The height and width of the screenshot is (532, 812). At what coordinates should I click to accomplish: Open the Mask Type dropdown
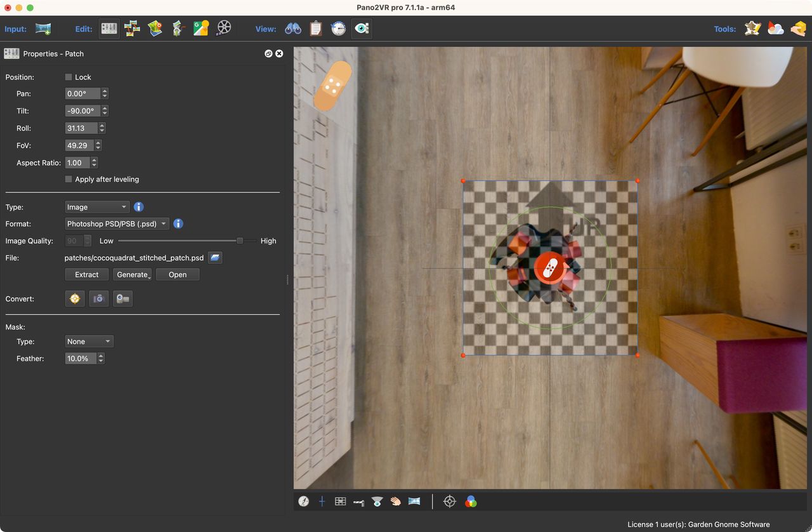(89, 342)
